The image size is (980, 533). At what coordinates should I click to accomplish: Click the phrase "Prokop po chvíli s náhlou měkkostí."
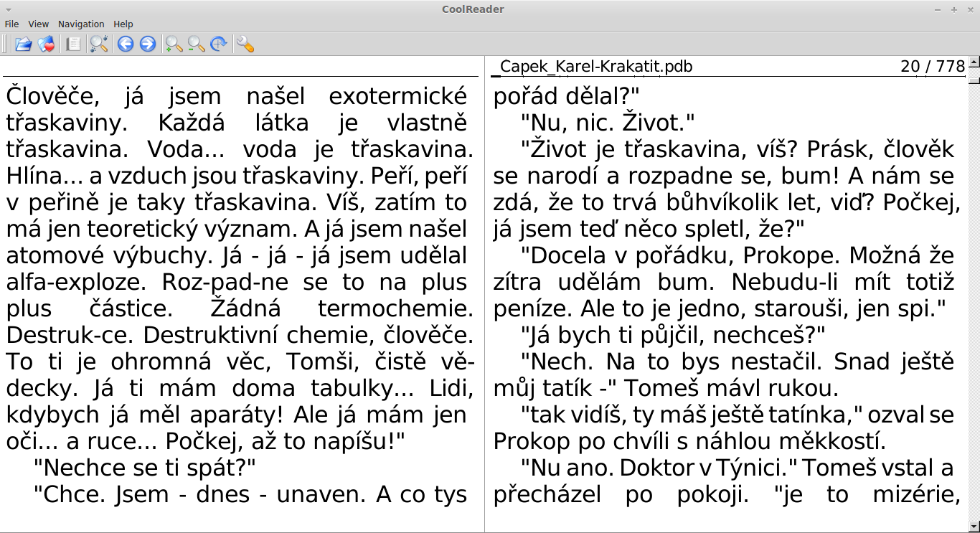click(x=690, y=442)
